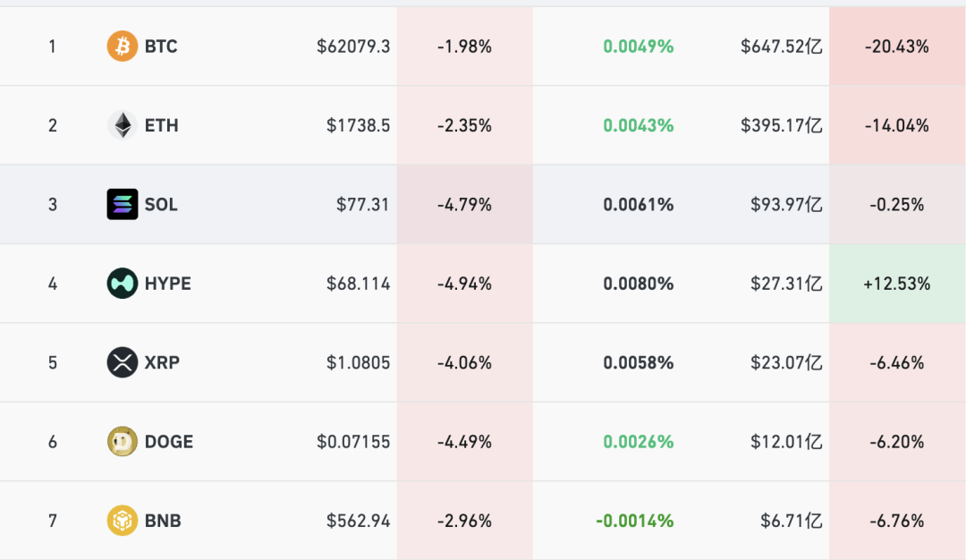
Task: Click BNB's -0.0014% funding rate
Action: tap(634, 522)
